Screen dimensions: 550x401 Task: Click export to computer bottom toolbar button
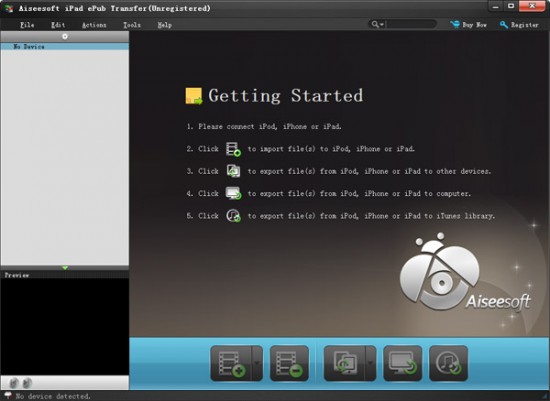pyautogui.click(x=403, y=363)
